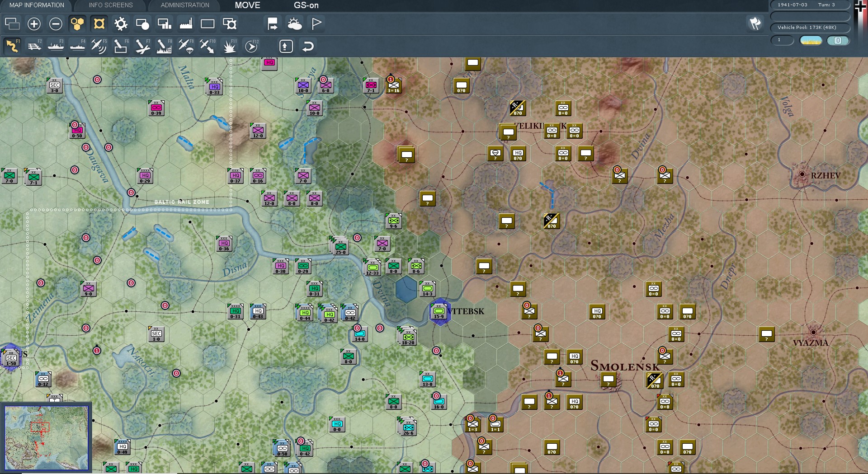Select Rail move mode (F2)

(34, 46)
